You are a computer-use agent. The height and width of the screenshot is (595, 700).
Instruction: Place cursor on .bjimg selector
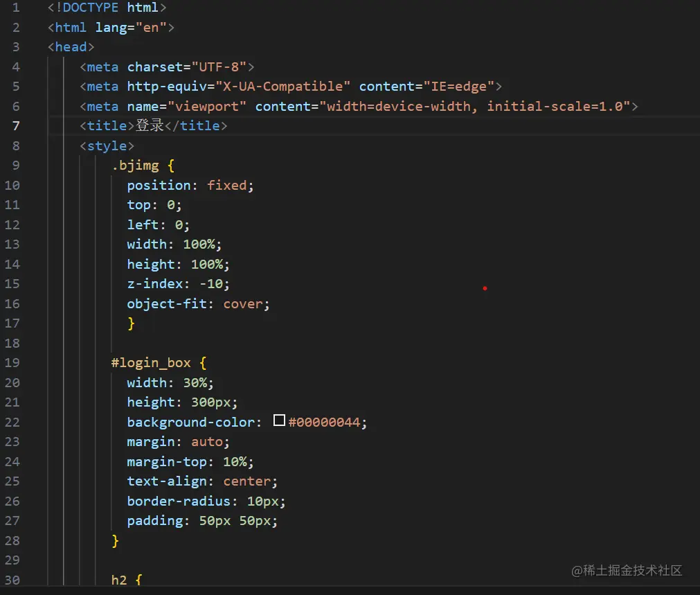(x=135, y=166)
